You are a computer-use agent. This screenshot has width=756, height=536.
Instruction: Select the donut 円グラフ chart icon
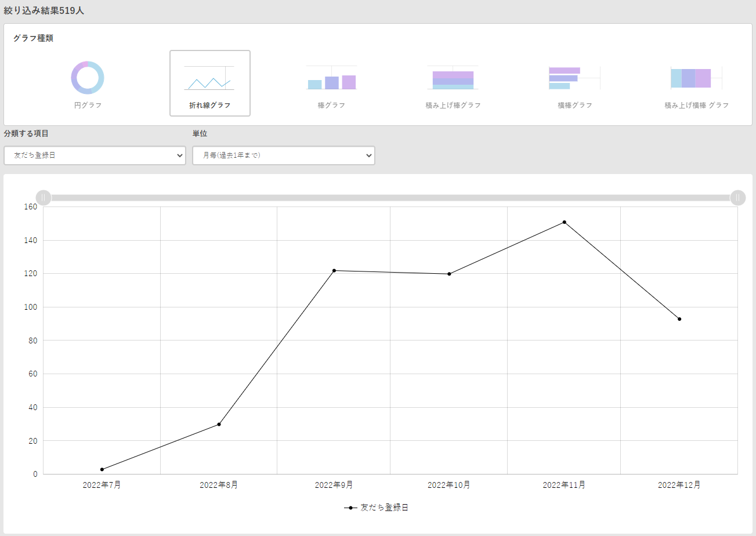(88, 78)
